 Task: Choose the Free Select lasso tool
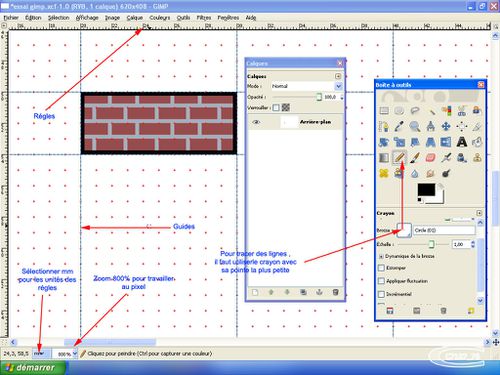tap(415, 110)
